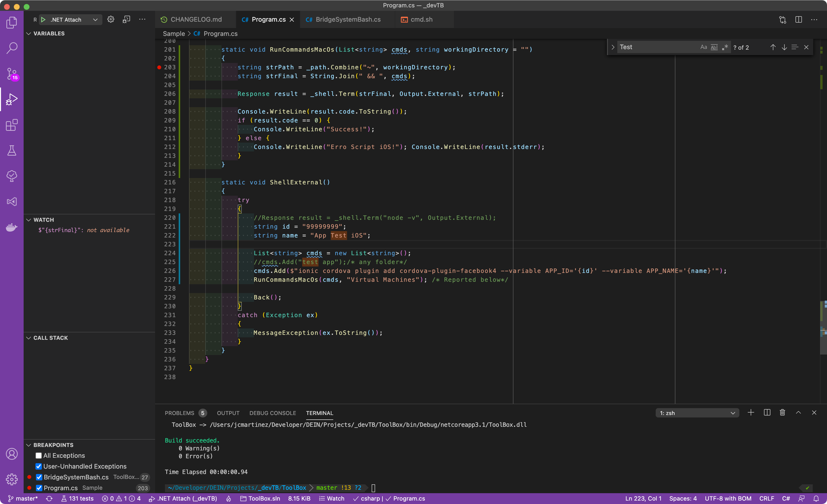Viewport: 827px width, 504px height.
Task: Click 131 tests in status bar
Action: pos(78,499)
